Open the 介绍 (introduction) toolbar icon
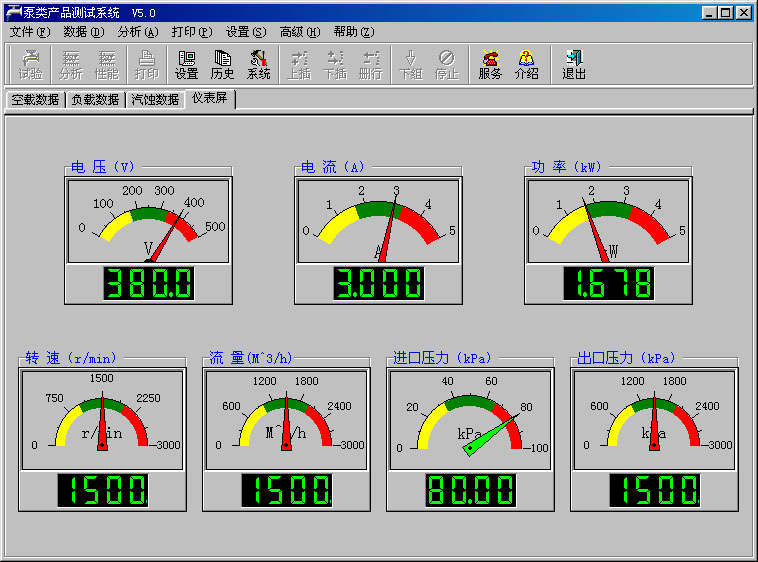 (x=526, y=65)
